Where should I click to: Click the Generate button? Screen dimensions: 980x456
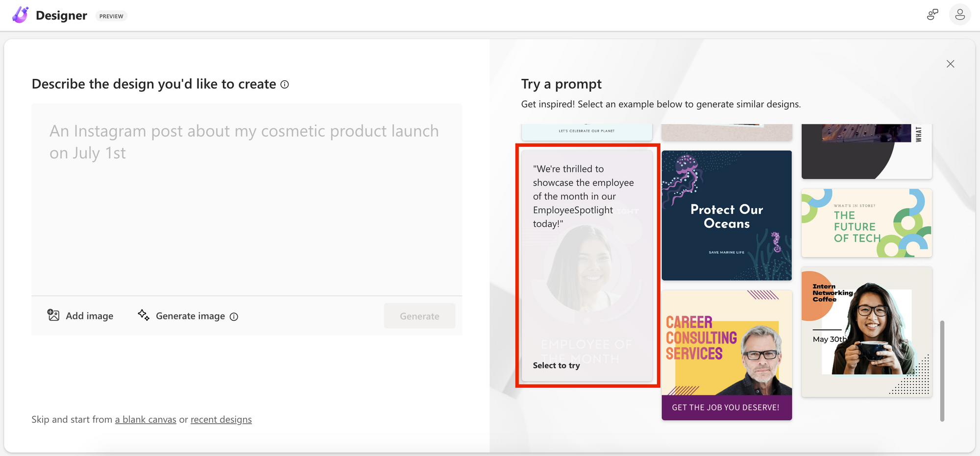pyautogui.click(x=419, y=315)
